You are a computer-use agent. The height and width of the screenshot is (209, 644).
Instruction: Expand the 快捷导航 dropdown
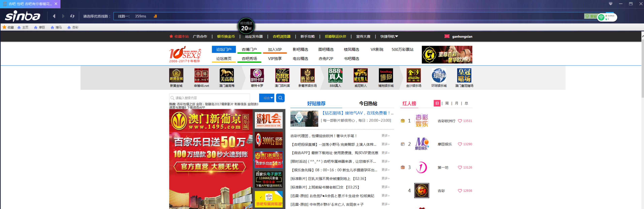pos(389,37)
